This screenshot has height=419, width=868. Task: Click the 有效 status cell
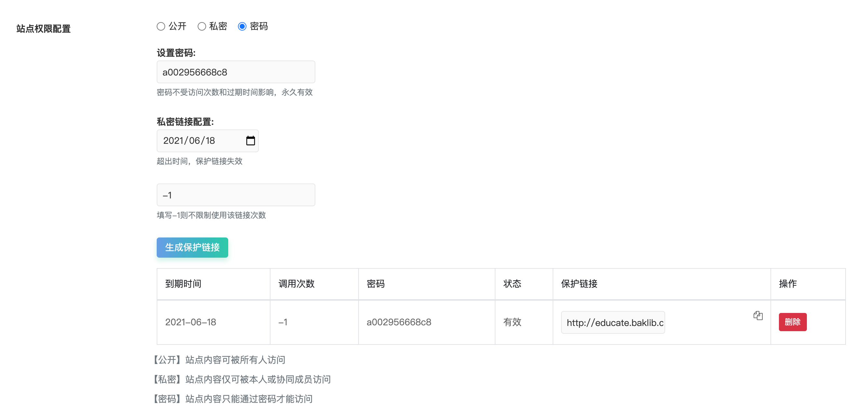512,322
